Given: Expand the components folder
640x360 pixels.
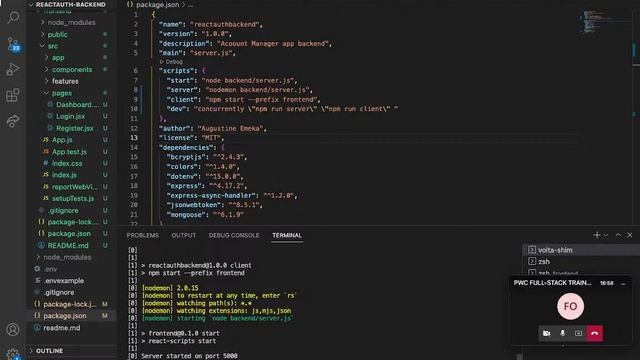Looking at the screenshot, I should point(72,69).
